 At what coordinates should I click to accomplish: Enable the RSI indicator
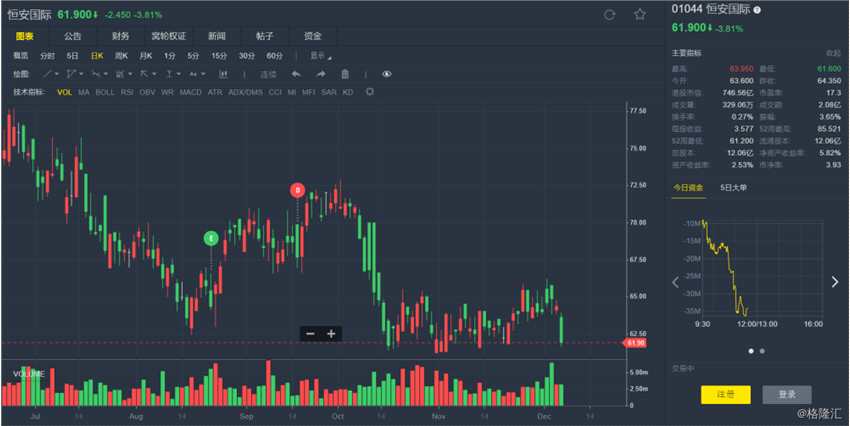pyautogui.click(x=127, y=93)
